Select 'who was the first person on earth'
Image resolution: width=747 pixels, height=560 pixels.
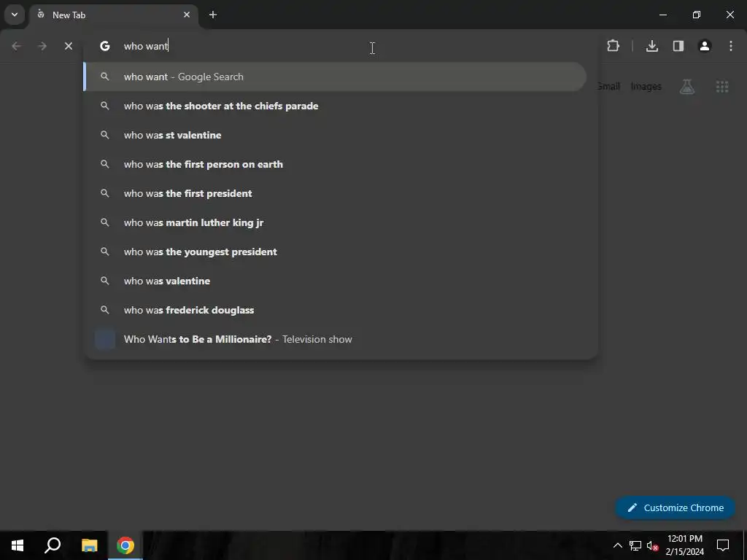[x=335, y=164]
